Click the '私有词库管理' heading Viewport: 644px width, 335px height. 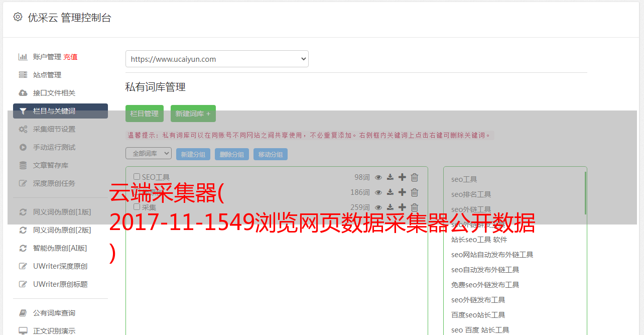click(x=156, y=87)
